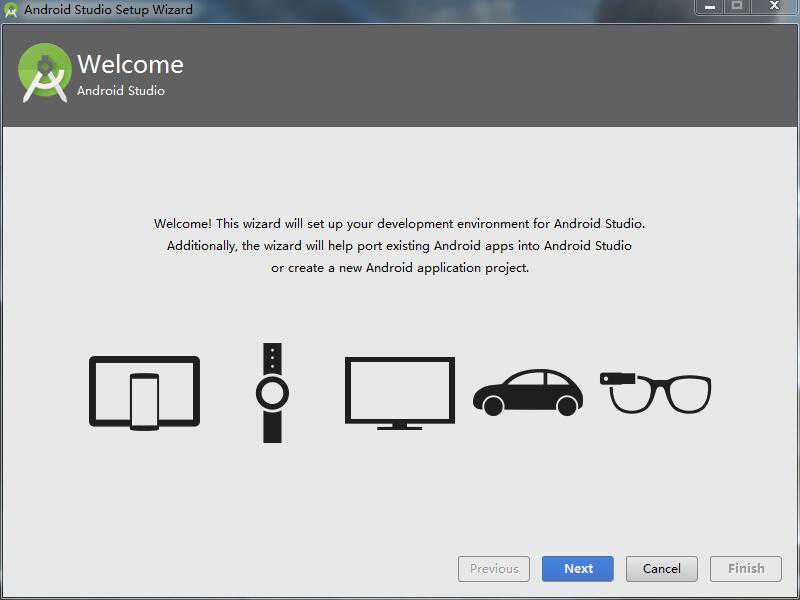Click the phone and tablet device icon
800x600 pixels.
point(144,393)
